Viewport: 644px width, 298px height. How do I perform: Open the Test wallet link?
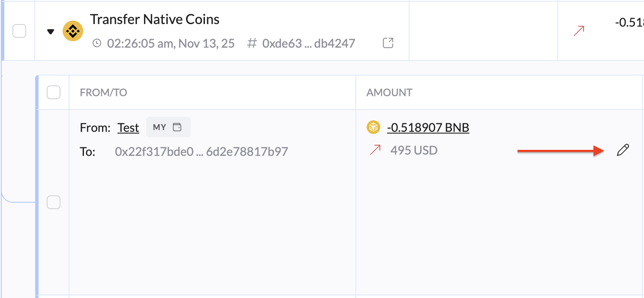[x=128, y=128]
